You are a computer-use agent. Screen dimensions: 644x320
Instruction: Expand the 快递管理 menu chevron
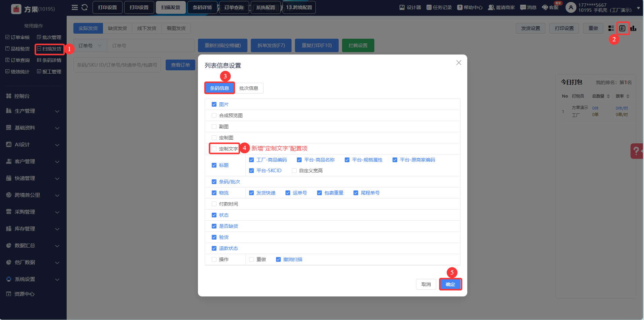[x=57, y=179]
